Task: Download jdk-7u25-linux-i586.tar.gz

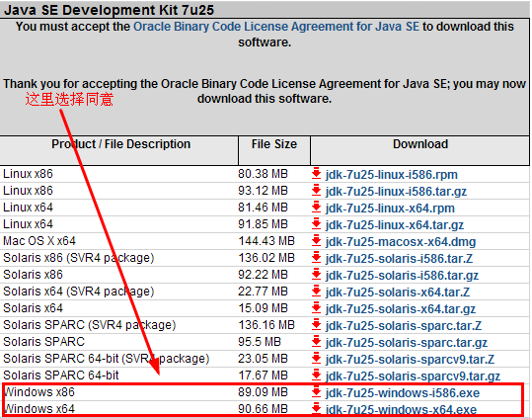Action: tap(396, 192)
